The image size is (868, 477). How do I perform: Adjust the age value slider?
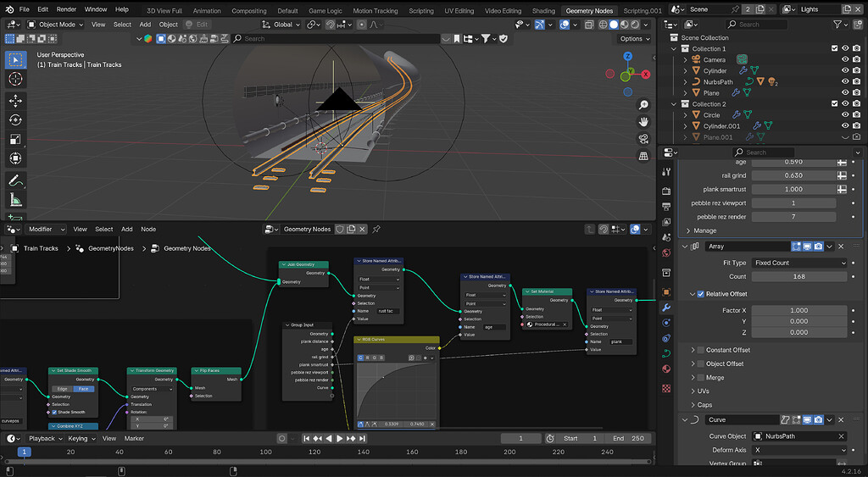(793, 162)
